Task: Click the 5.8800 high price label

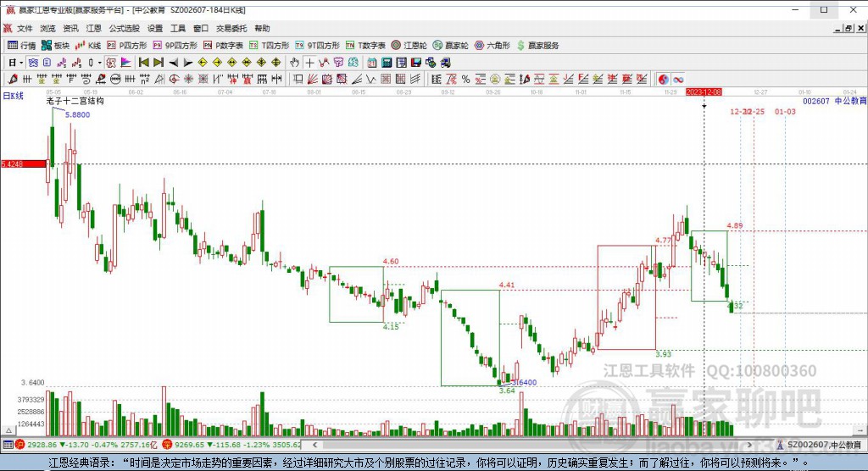Action: click(77, 114)
